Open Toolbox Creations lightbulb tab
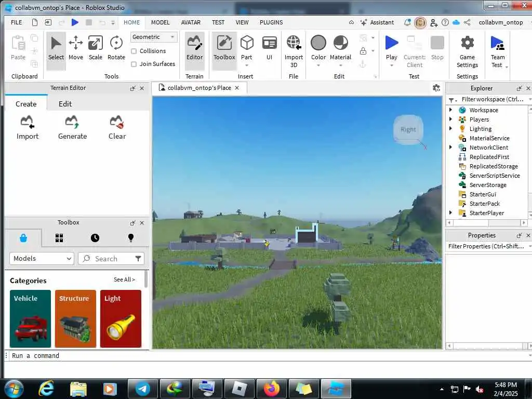Screen dimensions: 532x399 click(130, 238)
